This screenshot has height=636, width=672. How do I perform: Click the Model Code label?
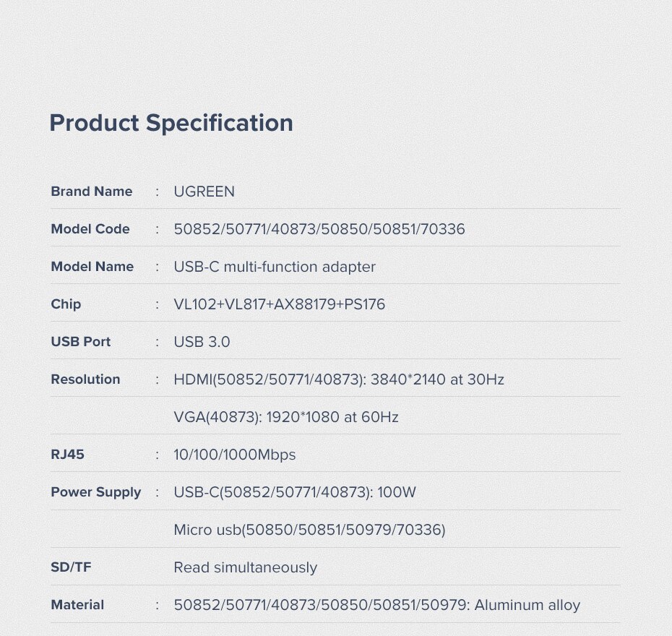(90, 229)
